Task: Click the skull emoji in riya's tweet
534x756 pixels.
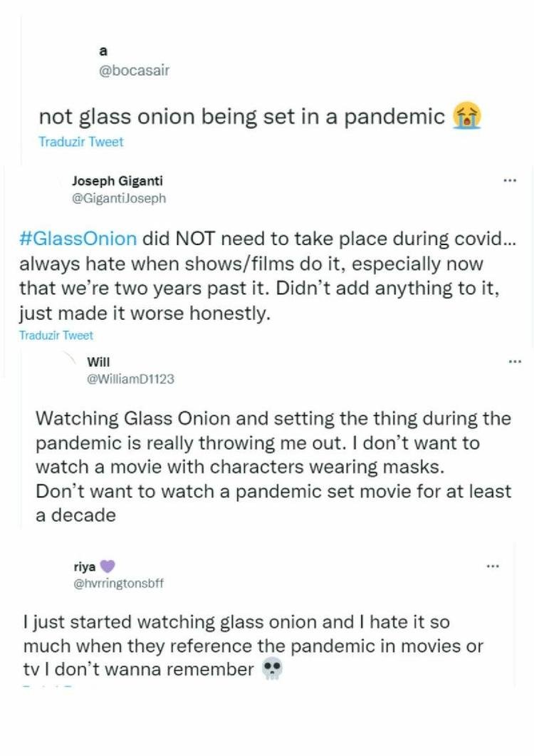Action: 271,670
